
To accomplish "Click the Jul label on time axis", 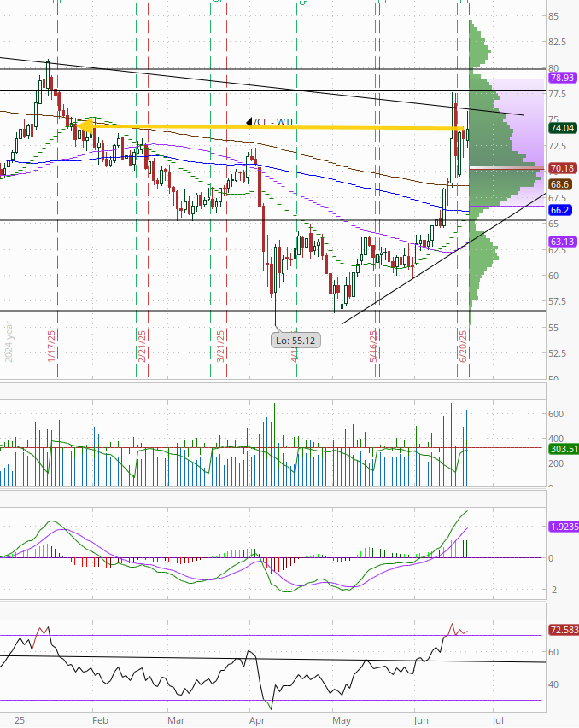I will (498, 720).
